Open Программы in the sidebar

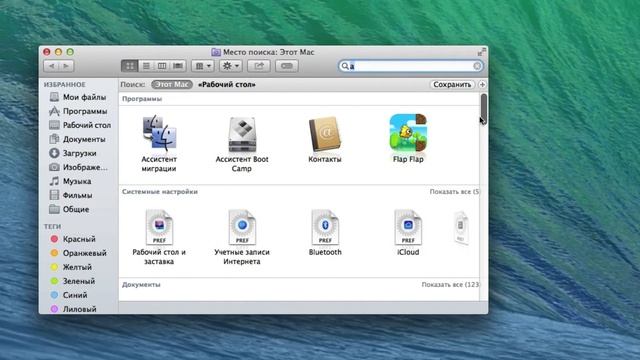point(78,111)
